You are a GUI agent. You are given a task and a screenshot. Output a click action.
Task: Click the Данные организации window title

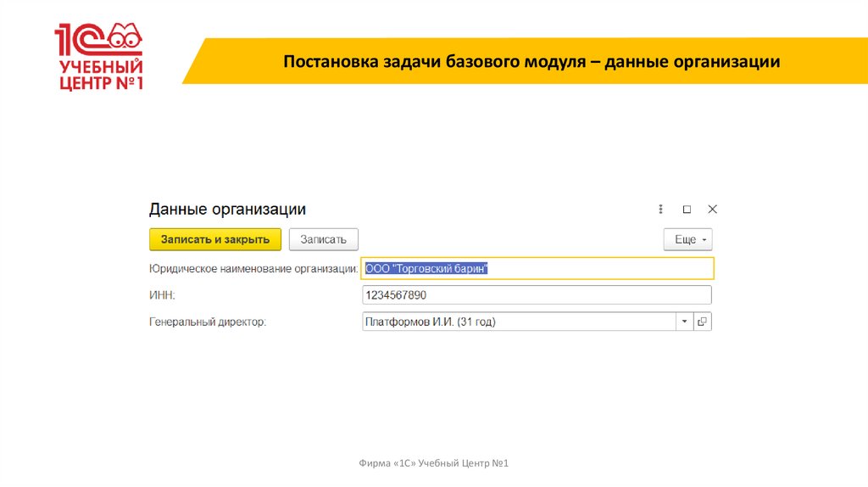click(227, 209)
